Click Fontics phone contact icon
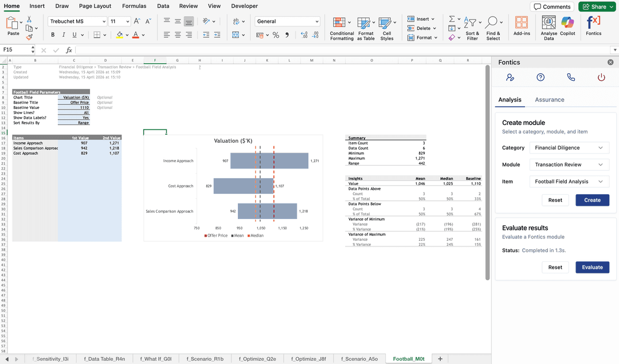This screenshot has height=364, width=619. coord(571,77)
